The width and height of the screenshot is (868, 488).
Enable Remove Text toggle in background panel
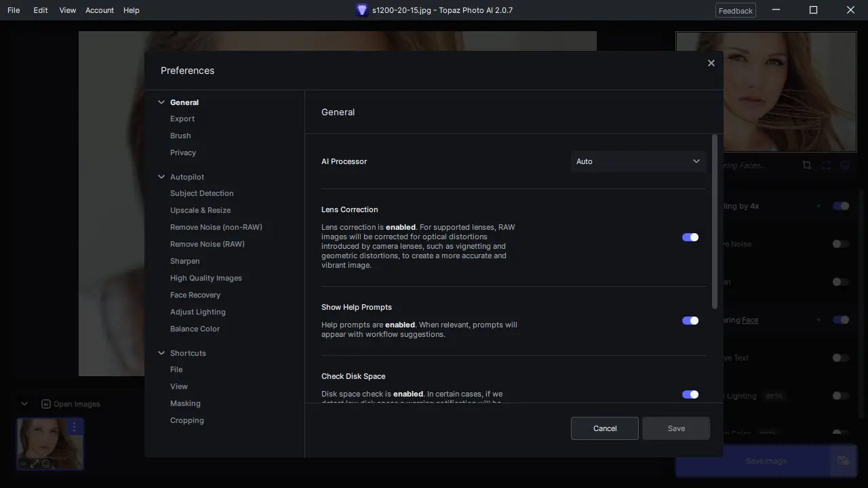tap(841, 358)
